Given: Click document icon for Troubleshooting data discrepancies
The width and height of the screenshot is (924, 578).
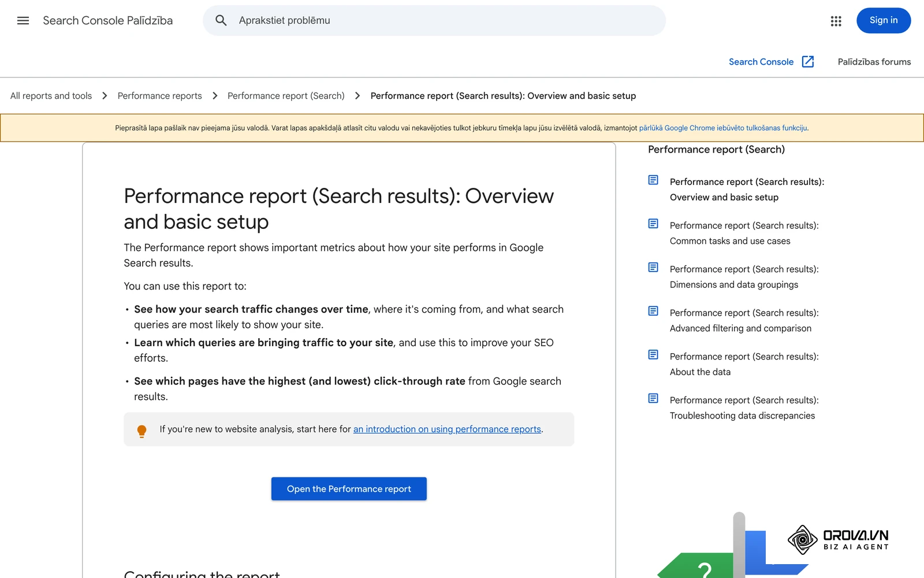Looking at the screenshot, I should pyautogui.click(x=653, y=398).
